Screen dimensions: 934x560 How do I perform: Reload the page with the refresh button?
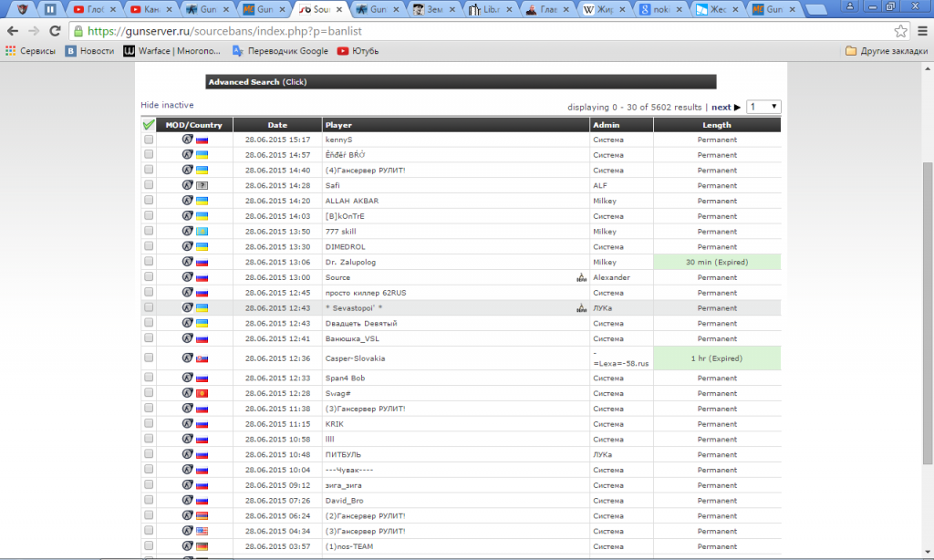tap(53, 30)
